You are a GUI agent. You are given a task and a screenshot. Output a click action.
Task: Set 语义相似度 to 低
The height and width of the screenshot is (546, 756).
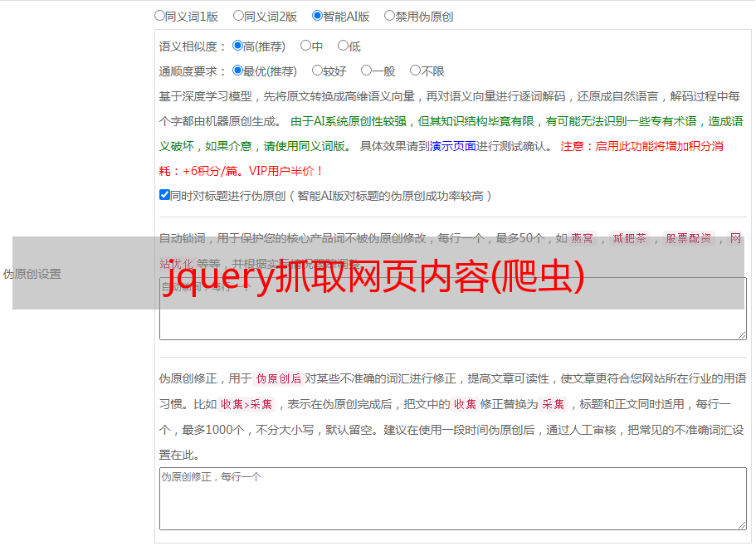click(343, 46)
